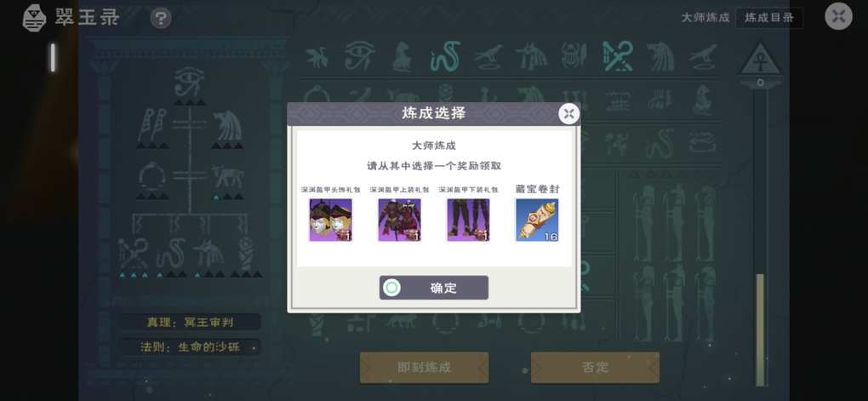Select the 法则：生命的沙砾 label
The height and width of the screenshot is (401, 868).
189,347
